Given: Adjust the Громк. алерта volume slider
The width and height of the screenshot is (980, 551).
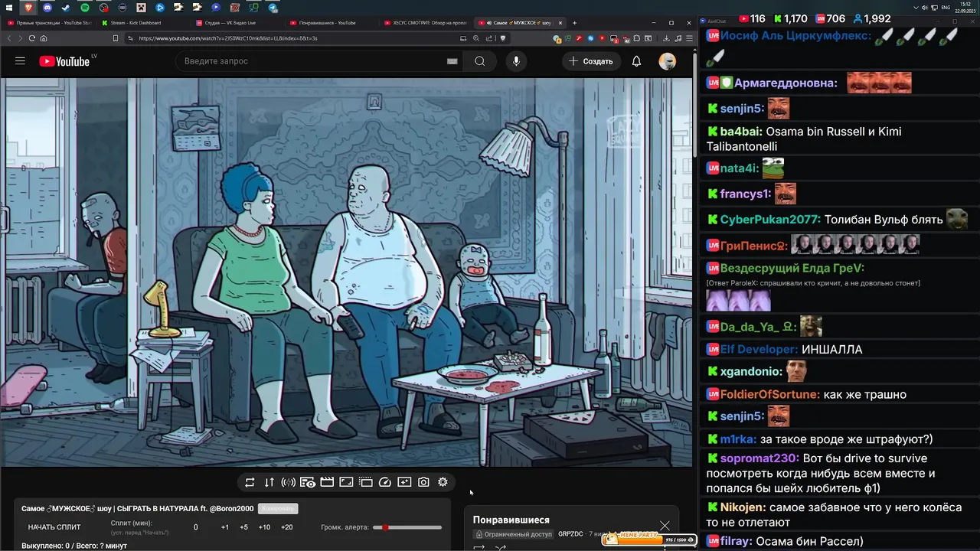Looking at the screenshot, I should coord(407,527).
